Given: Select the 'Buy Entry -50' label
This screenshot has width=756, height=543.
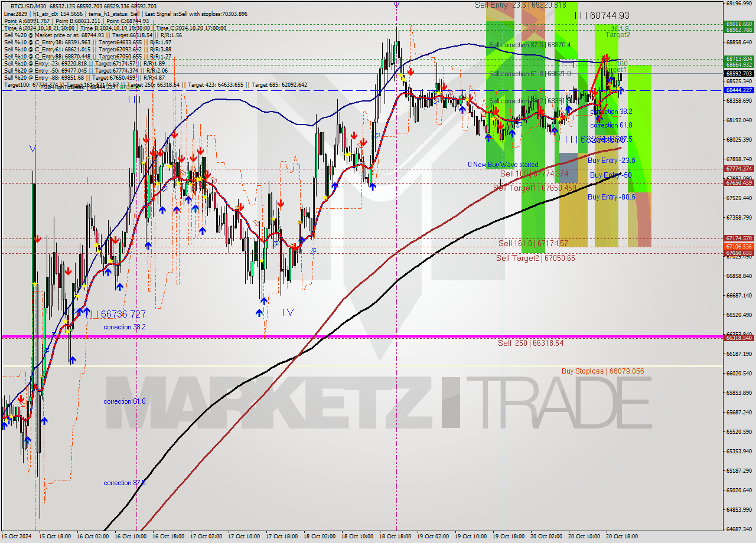Looking at the screenshot, I should pyautogui.click(x=611, y=175).
